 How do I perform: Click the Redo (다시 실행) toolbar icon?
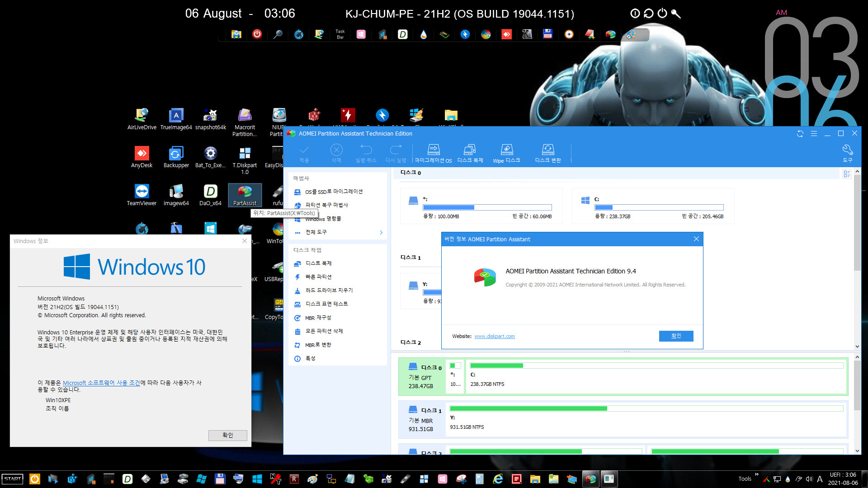(396, 154)
